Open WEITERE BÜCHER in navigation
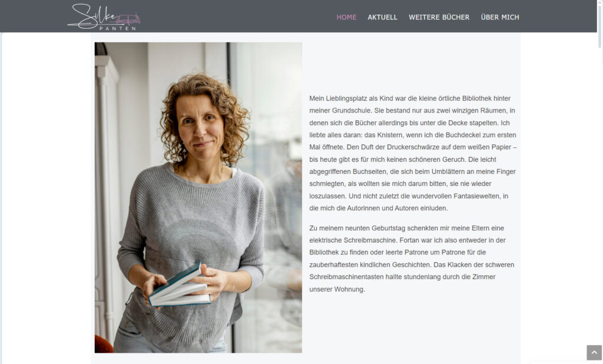603x364 pixels. tap(439, 17)
